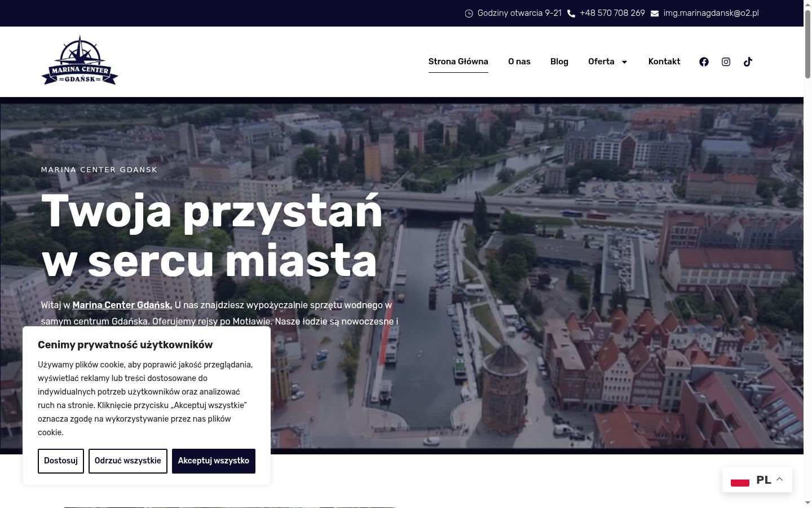Click the heading Twoja przystań w sercu miasta
The height and width of the screenshot is (508, 812).
pos(212,235)
